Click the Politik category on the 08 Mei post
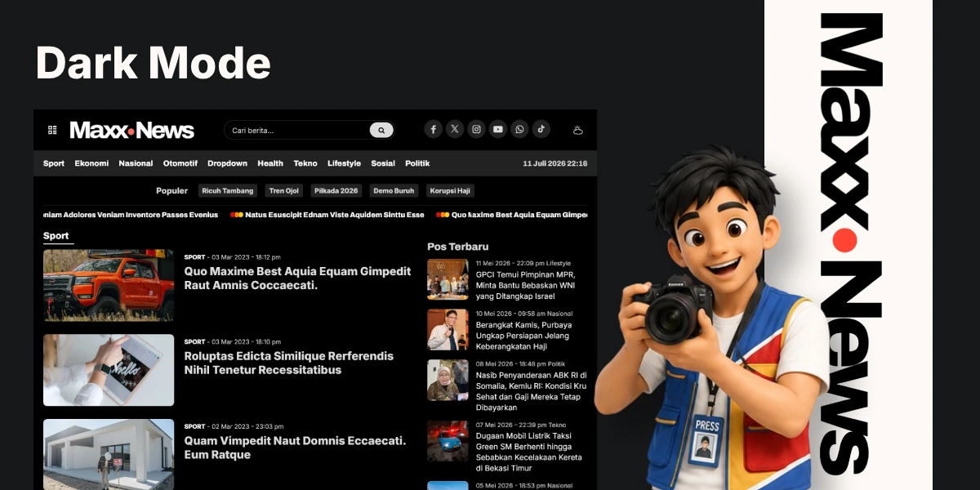The width and height of the screenshot is (980, 490). click(x=556, y=363)
